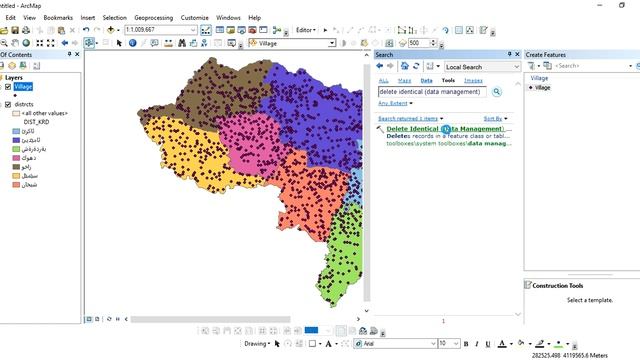640x360 pixels.
Task: Pin the Table Of Contents panel
Action: click(x=69, y=54)
